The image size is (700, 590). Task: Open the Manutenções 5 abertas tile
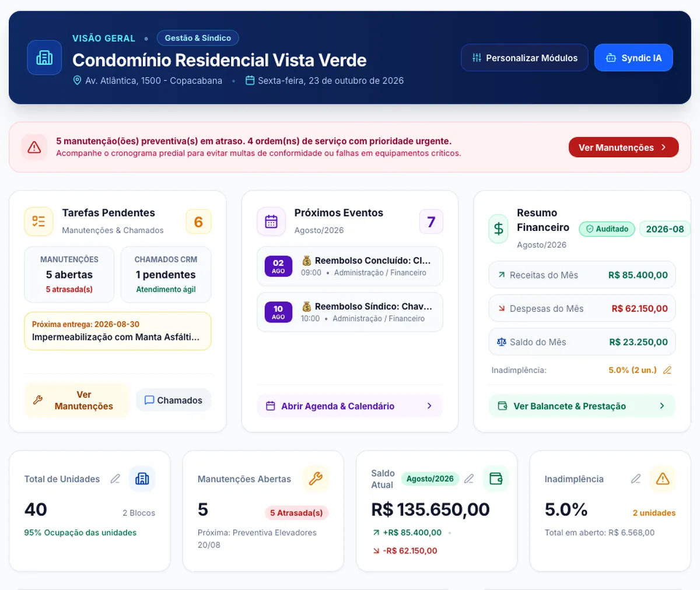pos(69,275)
